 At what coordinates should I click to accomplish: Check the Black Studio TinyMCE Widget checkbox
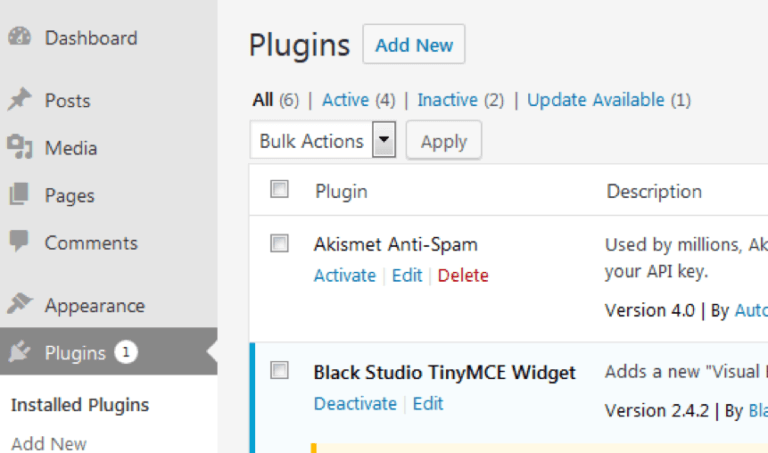(x=280, y=370)
